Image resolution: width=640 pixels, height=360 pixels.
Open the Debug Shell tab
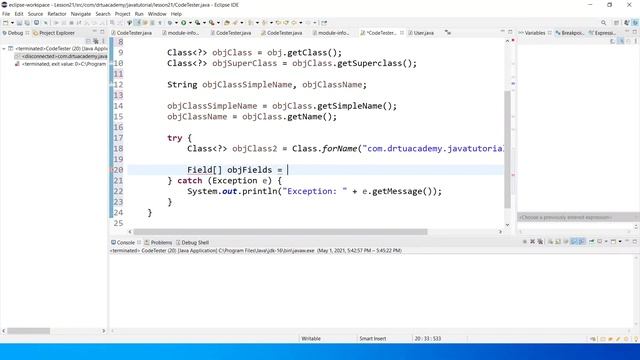click(192, 242)
